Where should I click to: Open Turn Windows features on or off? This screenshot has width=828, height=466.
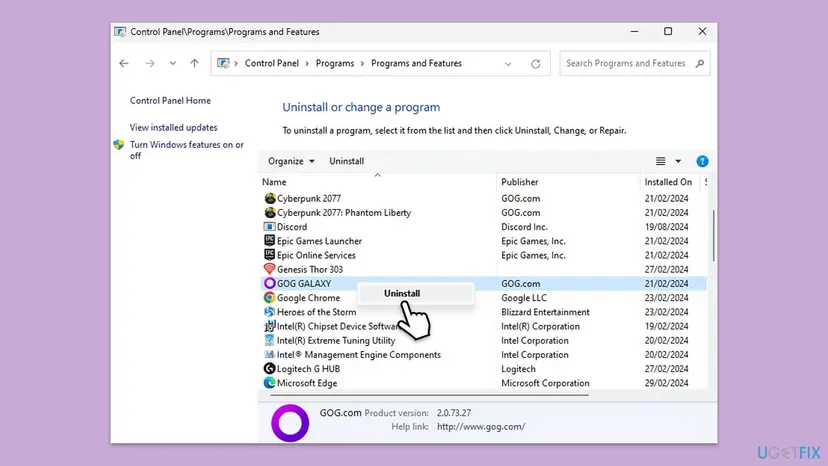pyautogui.click(x=187, y=150)
